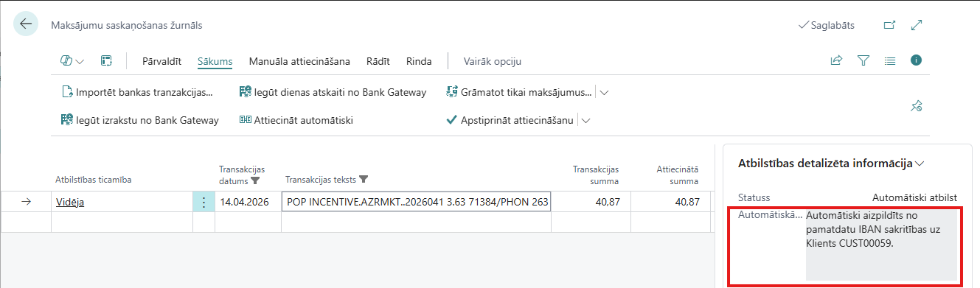Open row options for Vidēja row
Image resolution: width=980 pixels, height=288 pixels.
point(204,202)
